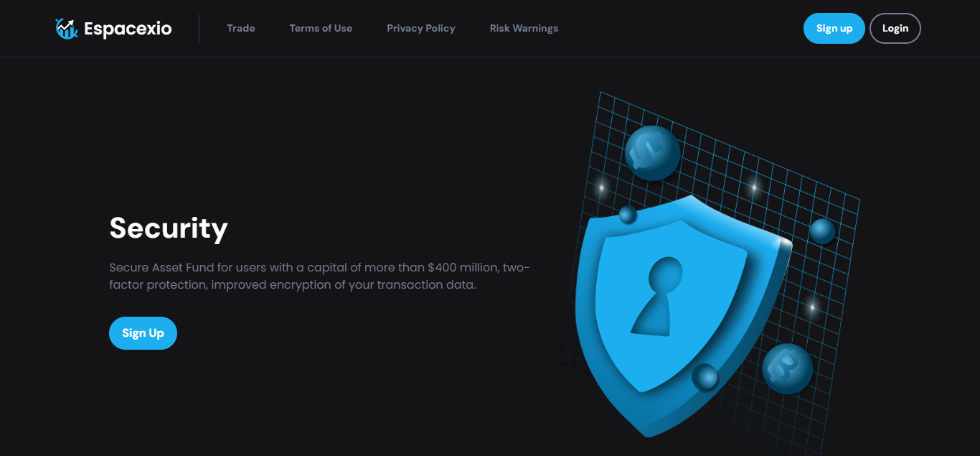
Task: View the Risk Warnings page
Action: tap(524, 29)
